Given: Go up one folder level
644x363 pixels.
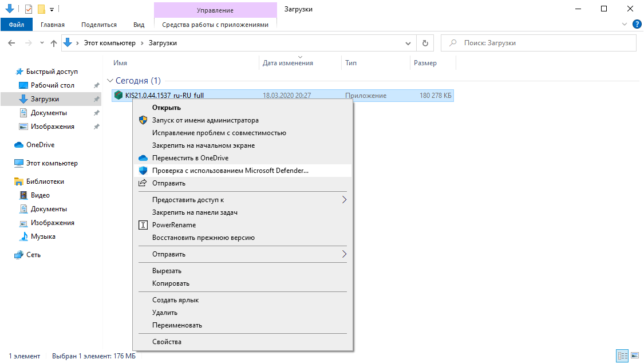Looking at the screenshot, I should click(54, 42).
